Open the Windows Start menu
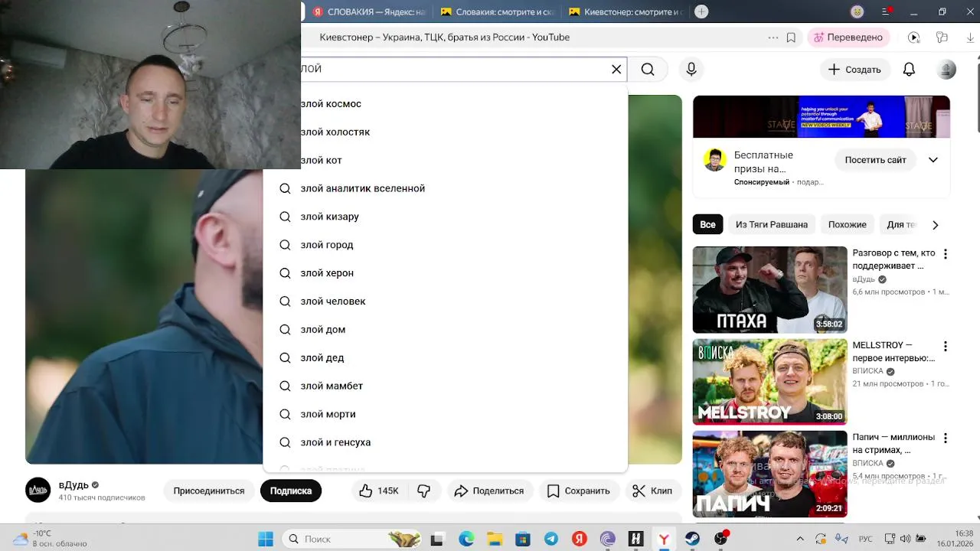Screen dimensions: 980x551 [x=266, y=539]
